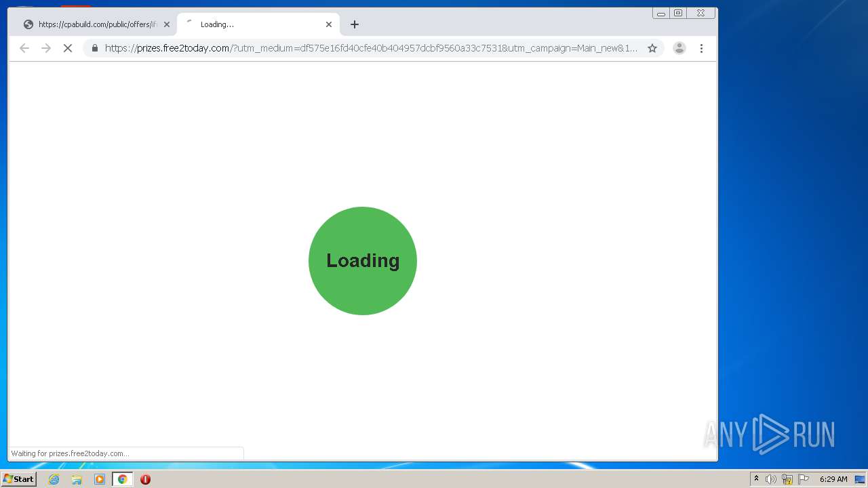The image size is (868, 488).
Task: Stop loading the page
Action: click(x=68, y=48)
